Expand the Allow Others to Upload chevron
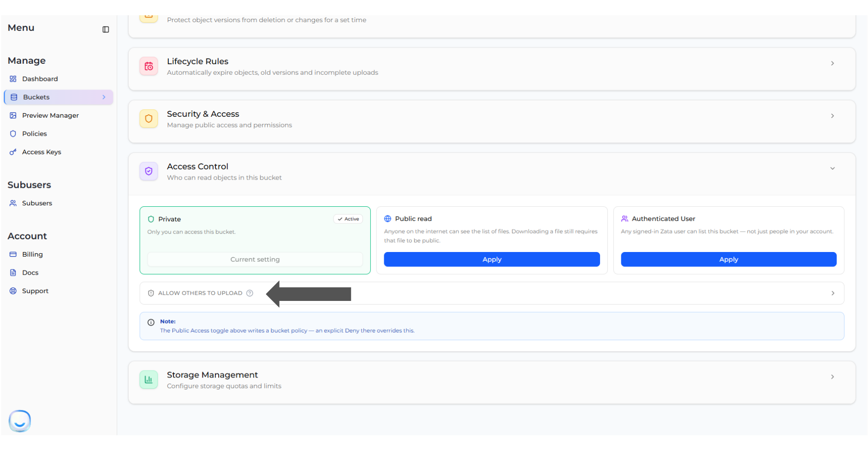Viewport: 868px width, 450px height. [x=833, y=294]
